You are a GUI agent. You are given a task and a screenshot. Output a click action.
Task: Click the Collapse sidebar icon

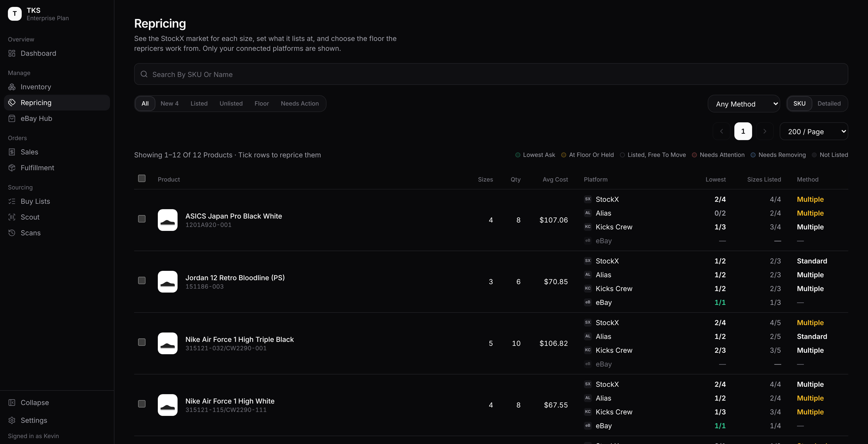[12, 403]
